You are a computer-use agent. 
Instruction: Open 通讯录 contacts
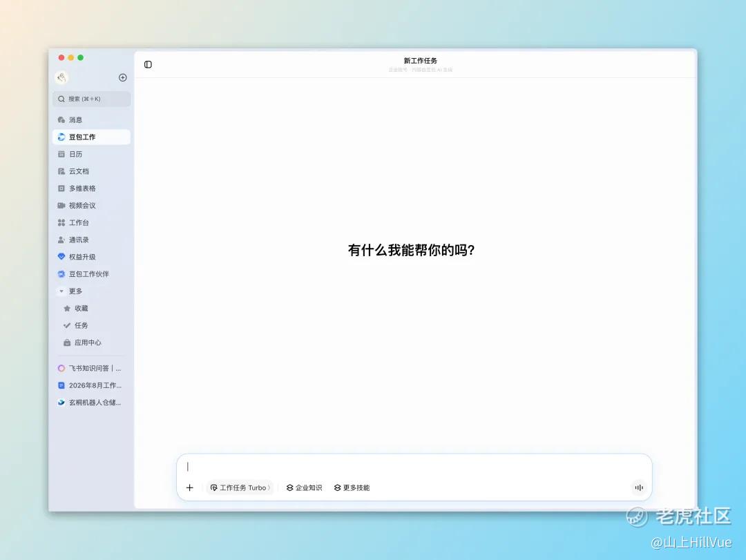tap(91, 240)
